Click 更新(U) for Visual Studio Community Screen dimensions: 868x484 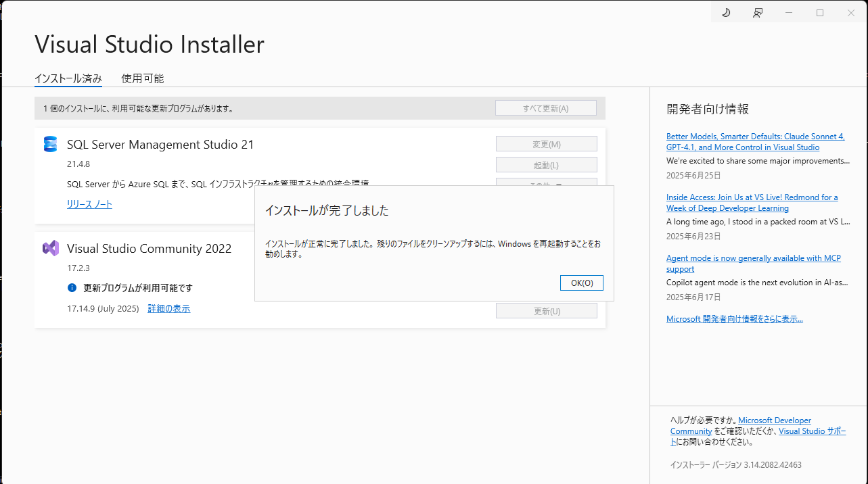pos(545,310)
